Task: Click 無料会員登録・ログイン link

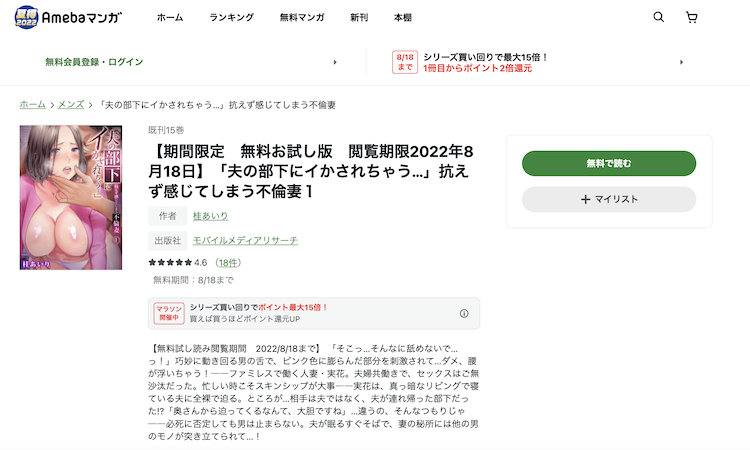Action: coord(94,62)
